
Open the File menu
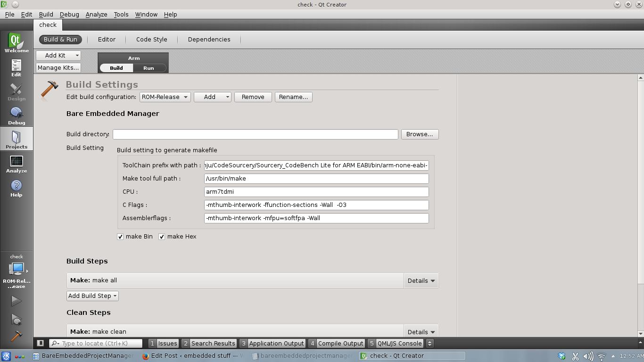(x=9, y=14)
